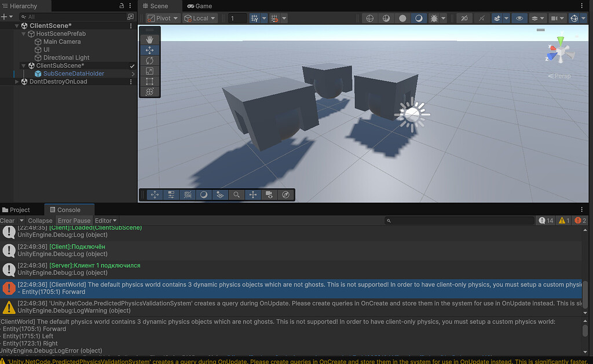Screen dimensions: 593x364
Task: Enable Collapse in the Console toolbar
Action: click(x=40, y=220)
